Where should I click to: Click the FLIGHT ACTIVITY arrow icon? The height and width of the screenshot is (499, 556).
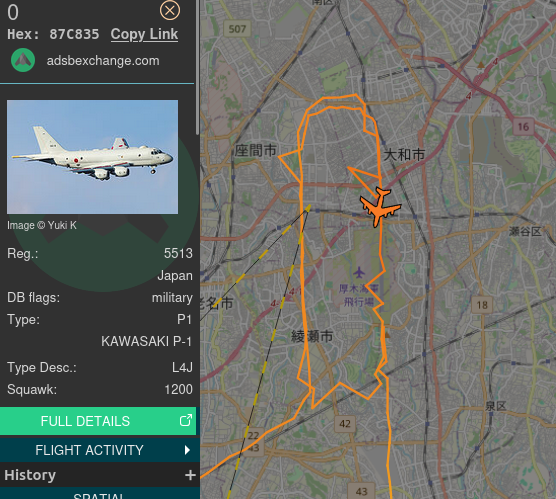click(187, 450)
